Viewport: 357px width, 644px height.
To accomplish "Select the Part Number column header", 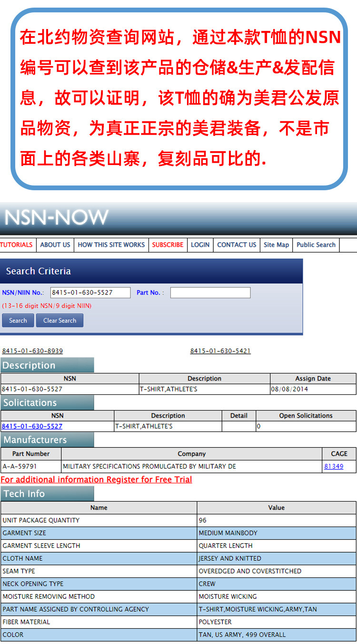I will (31, 454).
